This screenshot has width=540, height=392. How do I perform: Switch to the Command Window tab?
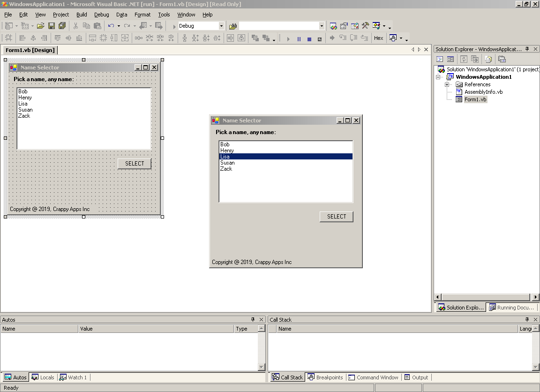pos(373,377)
